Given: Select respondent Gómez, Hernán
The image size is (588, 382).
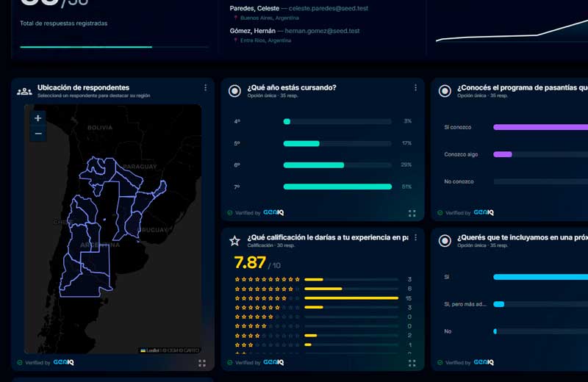Looking at the screenshot, I should [252, 31].
